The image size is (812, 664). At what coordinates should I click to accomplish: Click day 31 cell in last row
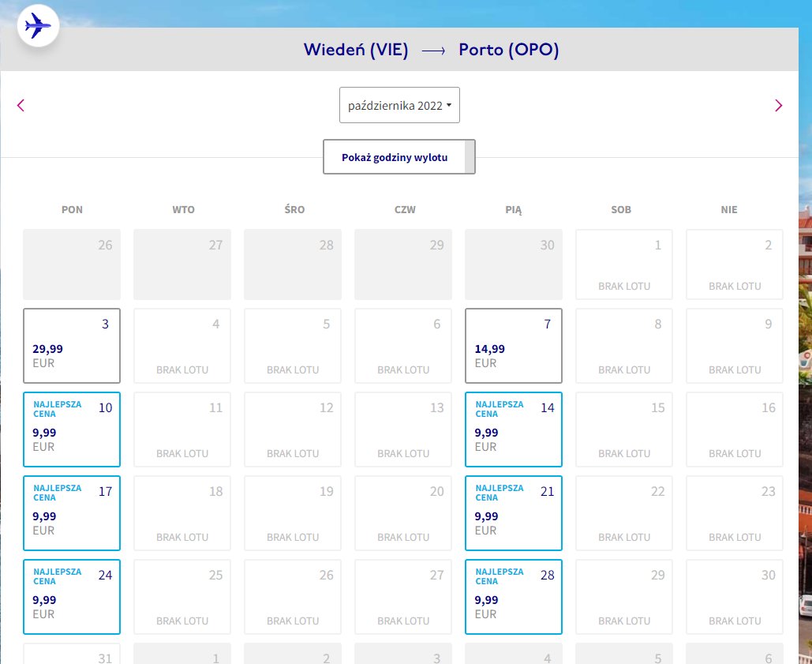click(x=72, y=654)
